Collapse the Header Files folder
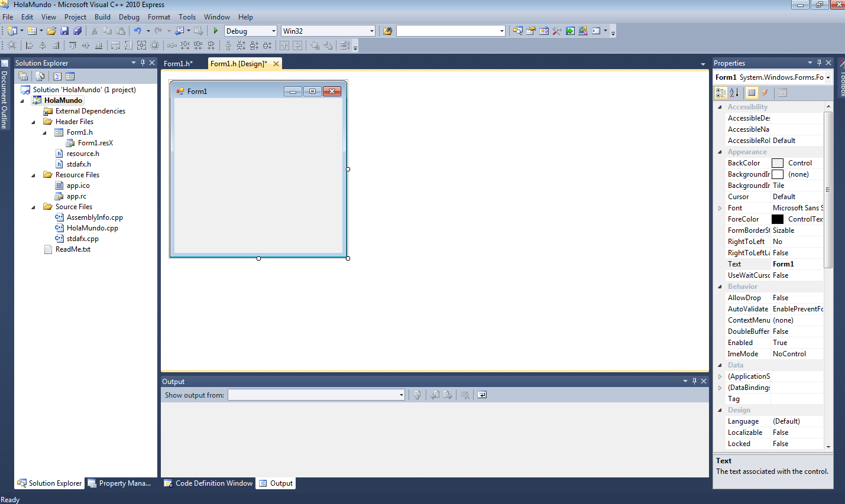Image resolution: width=845 pixels, height=504 pixels. 34,122
